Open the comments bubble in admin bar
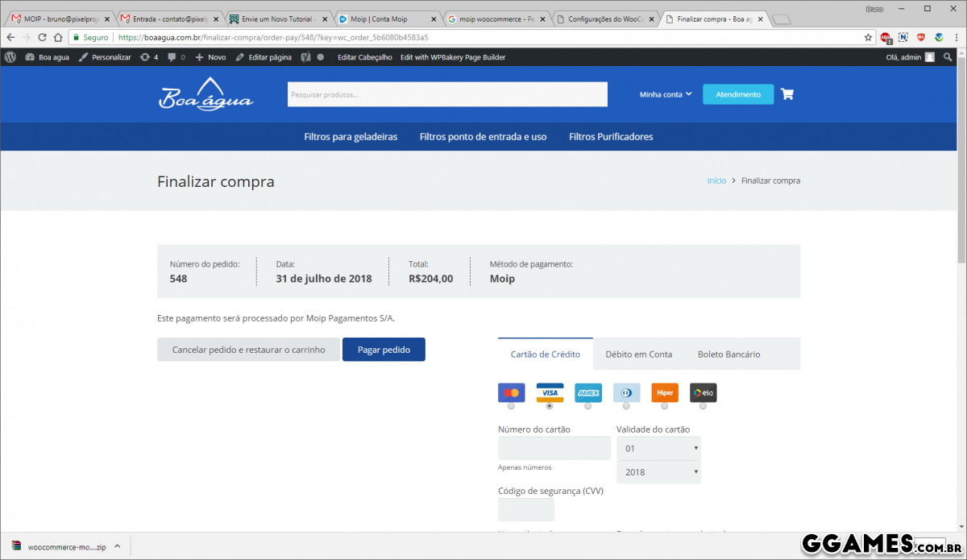The width and height of the screenshot is (967, 560). pyautogui.click(x=176, y=57)
